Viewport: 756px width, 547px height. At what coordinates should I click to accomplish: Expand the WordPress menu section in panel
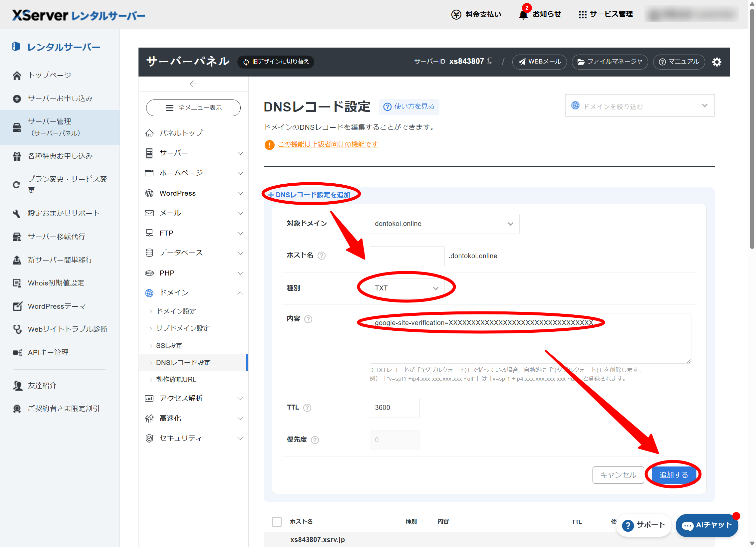click(194, 193)
